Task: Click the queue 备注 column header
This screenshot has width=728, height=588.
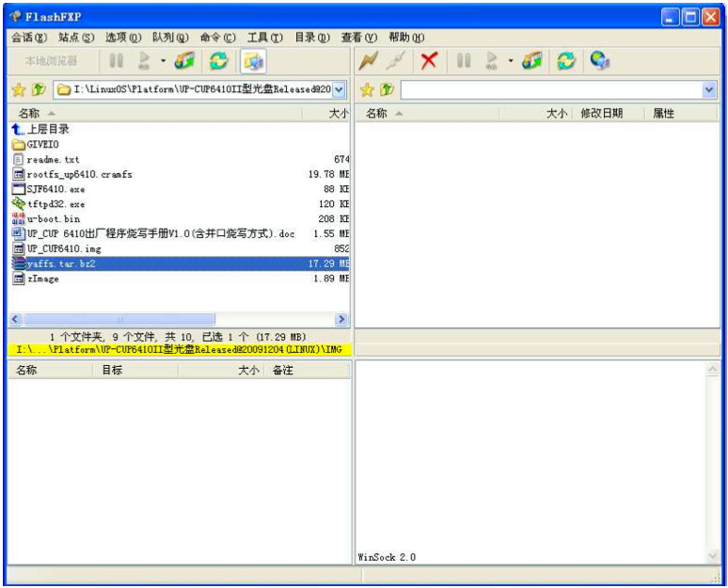Action: click(x=307, y=370)
